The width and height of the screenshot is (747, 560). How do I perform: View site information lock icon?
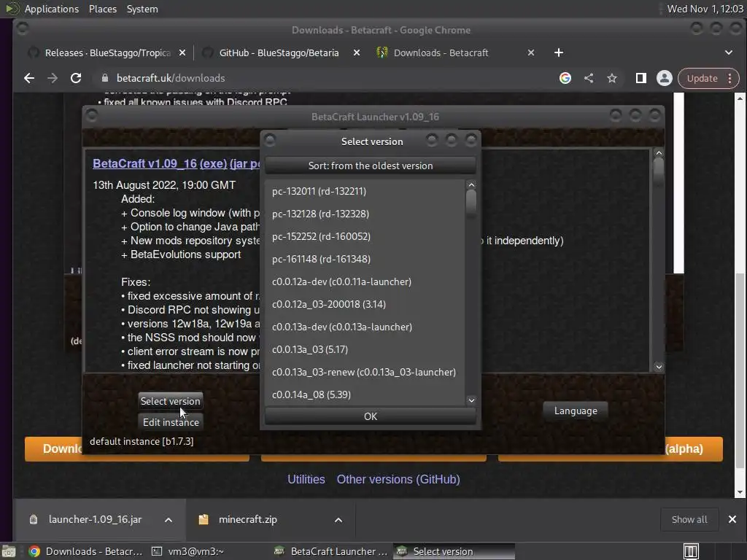pyautogui.click(x=105, y=78)
